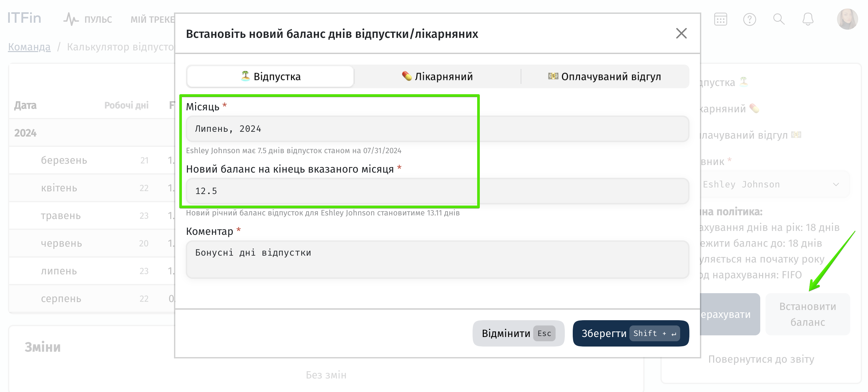868x392 pixels.
Task: Select the травень row in table
Action: 92,215
